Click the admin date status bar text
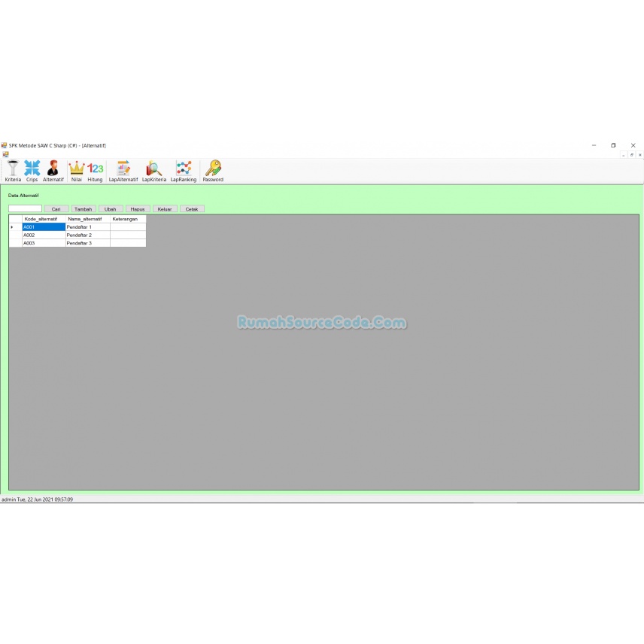Screen dimensions: 644x644 [x=38, y=500]
